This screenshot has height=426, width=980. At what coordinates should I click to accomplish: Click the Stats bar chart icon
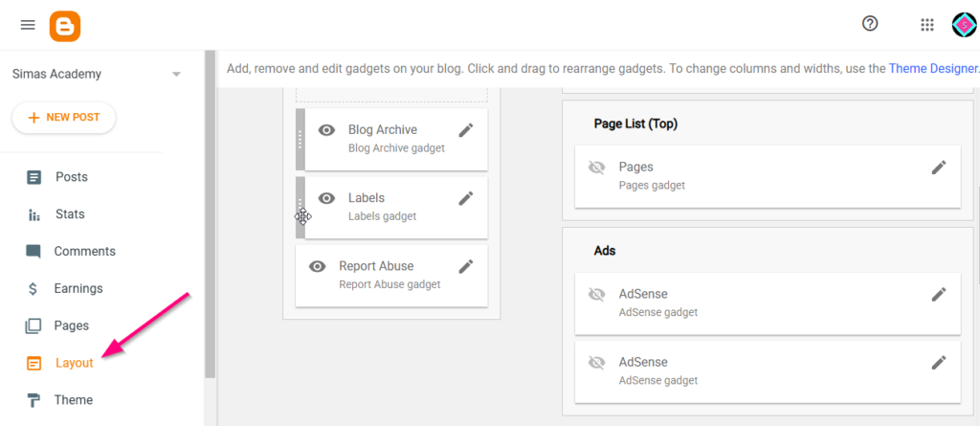(x=33, y=214)
